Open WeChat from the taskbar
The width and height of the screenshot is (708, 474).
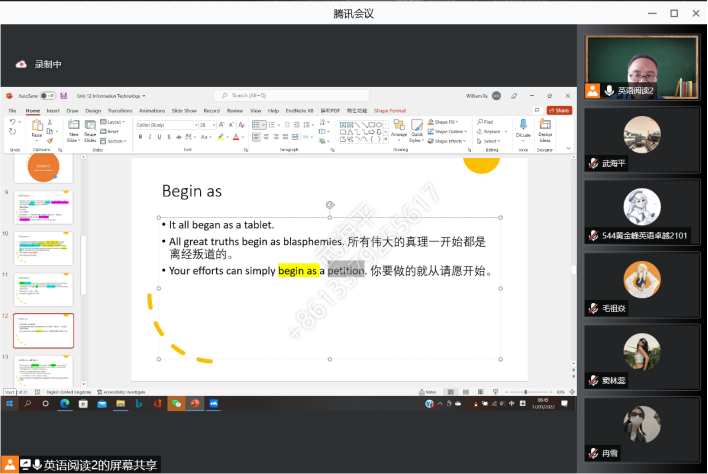[x=176, y=404]
